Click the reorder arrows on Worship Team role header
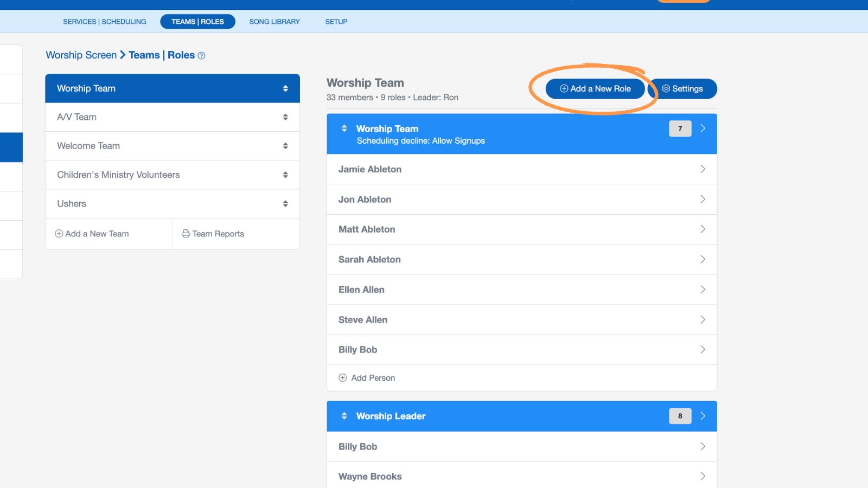The image size is (868, 488). click(344, 129)
